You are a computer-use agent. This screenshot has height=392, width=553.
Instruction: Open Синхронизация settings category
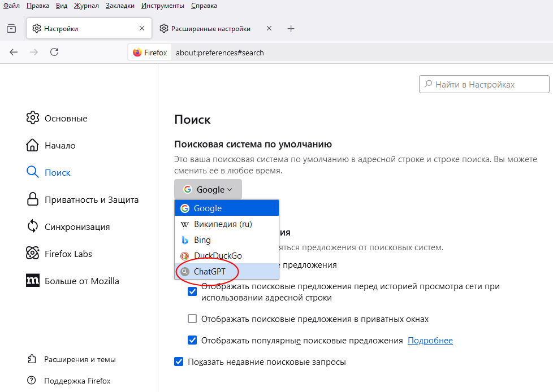[x=77, y=227]
